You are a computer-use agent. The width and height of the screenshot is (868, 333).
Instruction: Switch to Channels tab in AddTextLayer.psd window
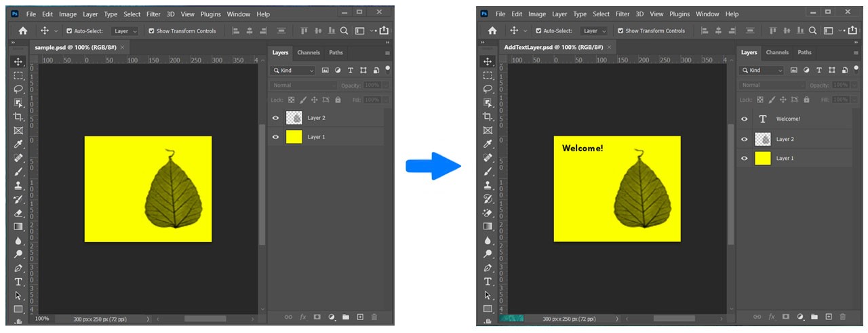[x=777, y=52]
